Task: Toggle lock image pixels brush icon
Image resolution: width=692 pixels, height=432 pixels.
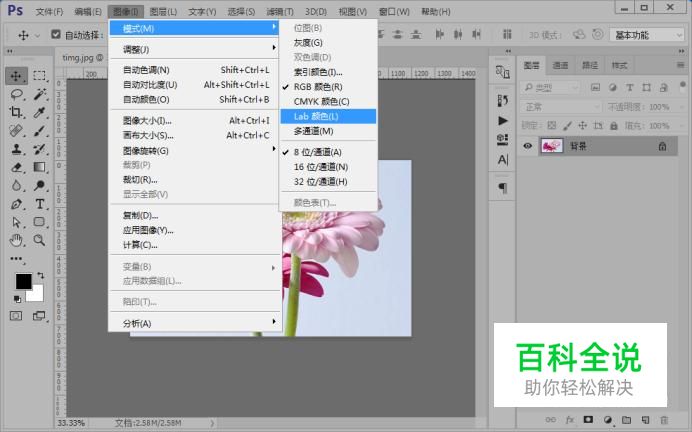Action: coord(567,126)
